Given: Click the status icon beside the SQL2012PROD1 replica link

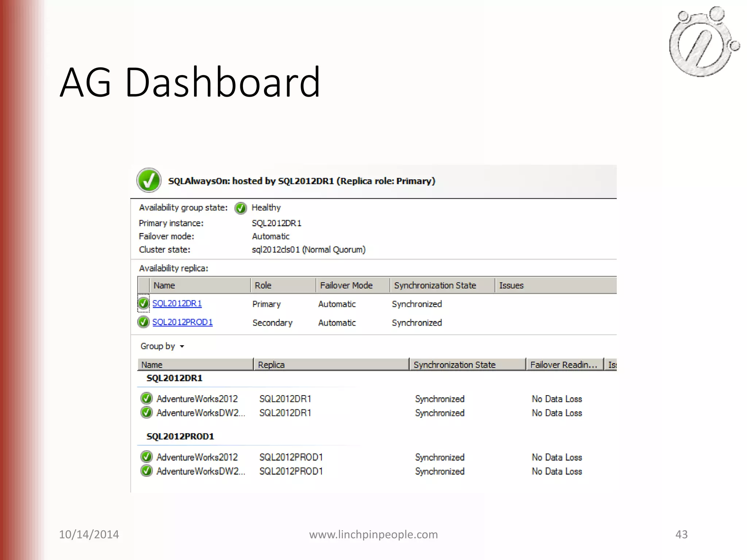Looking at the screenshot, I should (144, 322).
